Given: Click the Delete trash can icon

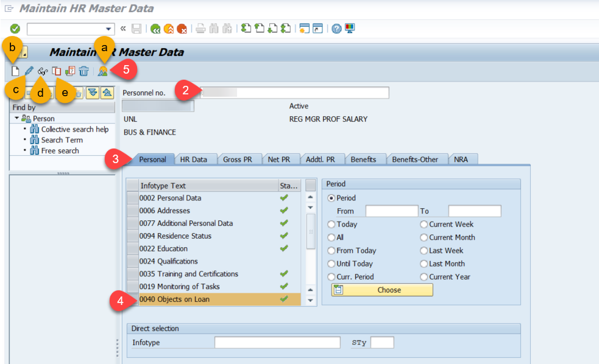Looking at the screenshot, I should [83, 71].
